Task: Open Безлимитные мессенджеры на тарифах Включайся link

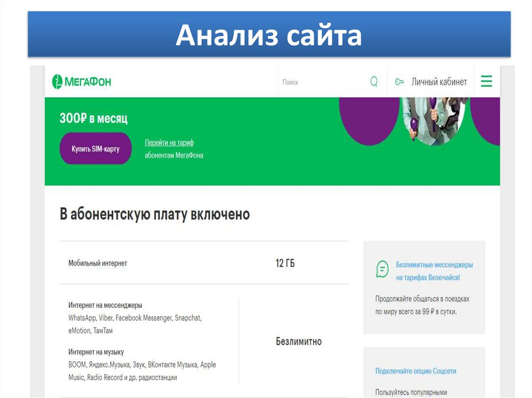Action: pos(434,271)
